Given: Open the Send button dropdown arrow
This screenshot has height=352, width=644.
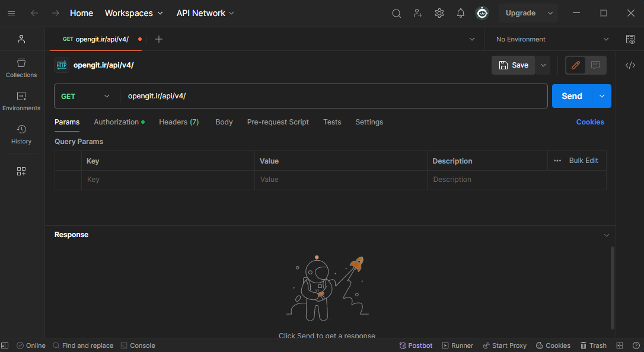Looking at the screenshot, I should click(x=602, y=96).
